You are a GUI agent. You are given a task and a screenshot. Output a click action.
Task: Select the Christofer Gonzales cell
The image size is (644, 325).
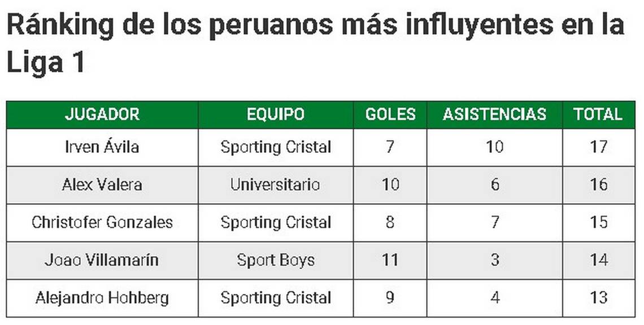(x=102, y=222)
